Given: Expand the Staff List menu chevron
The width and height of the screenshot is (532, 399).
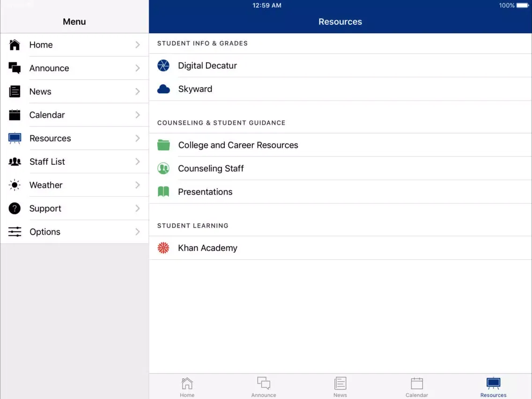Looking at the screenshot, I should (137, 162).
